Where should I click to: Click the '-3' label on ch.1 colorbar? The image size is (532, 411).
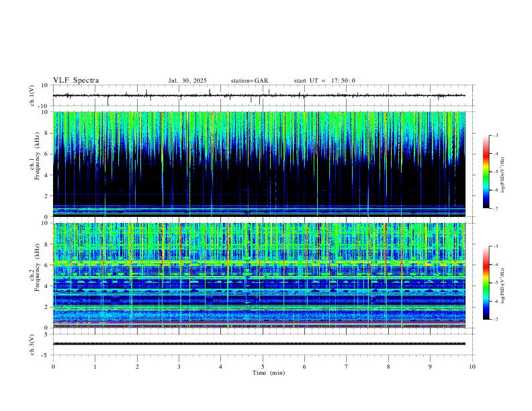coord(495,135)
